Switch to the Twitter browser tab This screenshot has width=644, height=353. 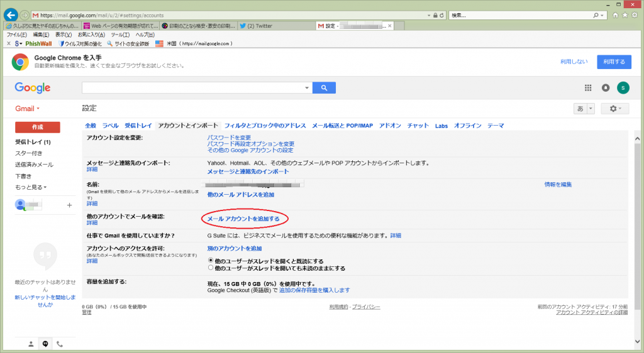pyautogui.click(x=277, y=26)
